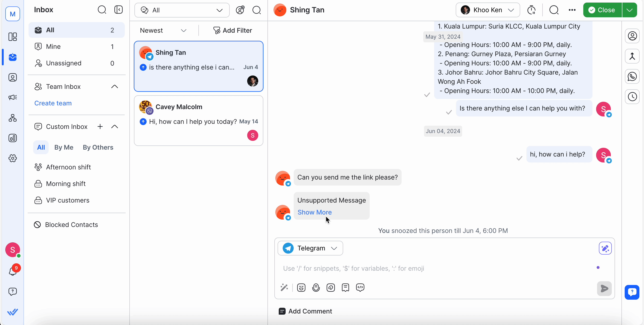Open the Workflows icon in left sidebar
The image size is (644, 325).
13,118
